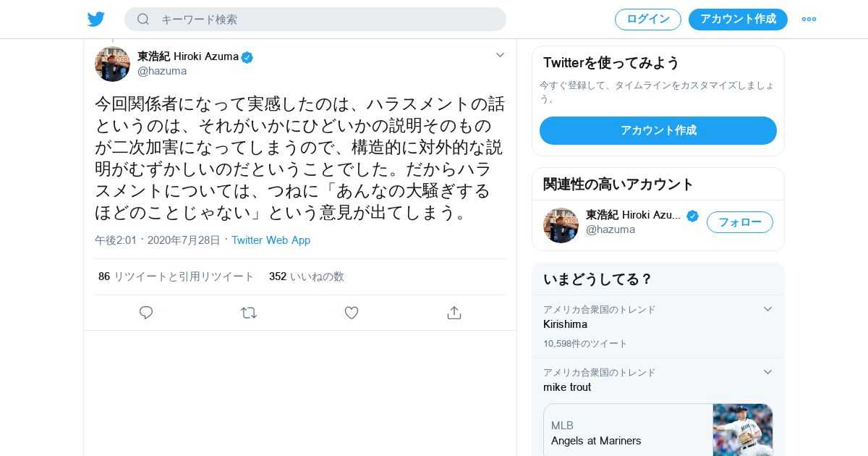Click the header アカウント作成 button

pyautogui.click(x=738, y=20)
